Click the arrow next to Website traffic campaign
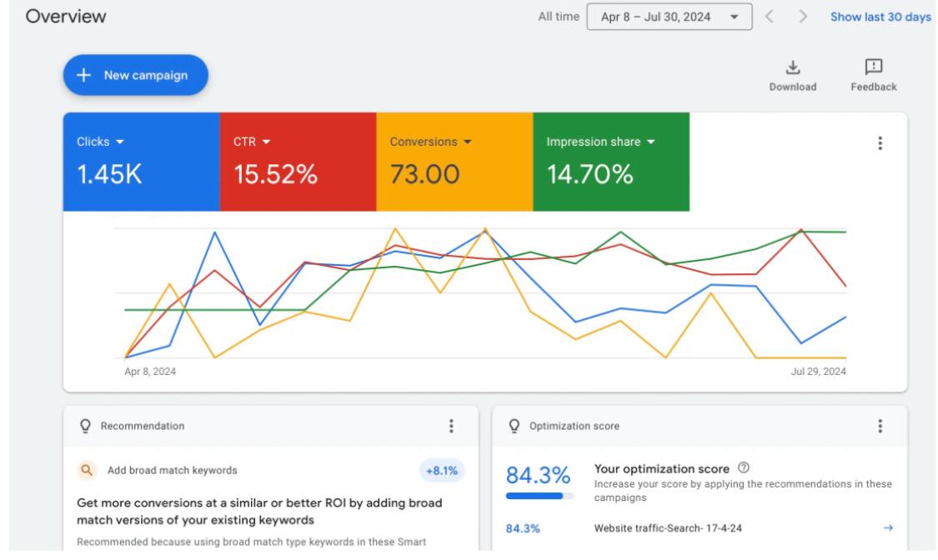The height and width of the screenshot is (560, 938). pos(887,527)
